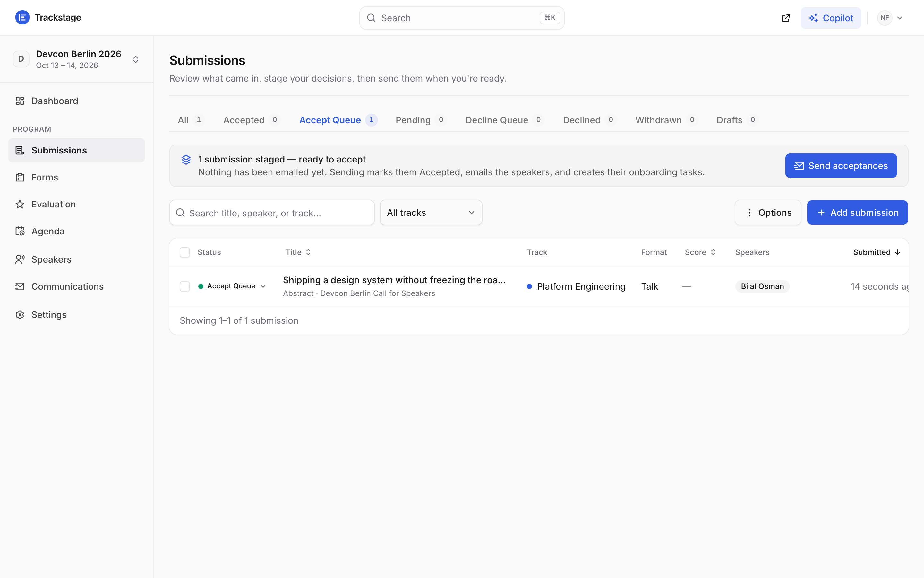The height and width of the screenshot is (578, 924).
Task: Open the external link icon in the header
Action: pos(786,18)
